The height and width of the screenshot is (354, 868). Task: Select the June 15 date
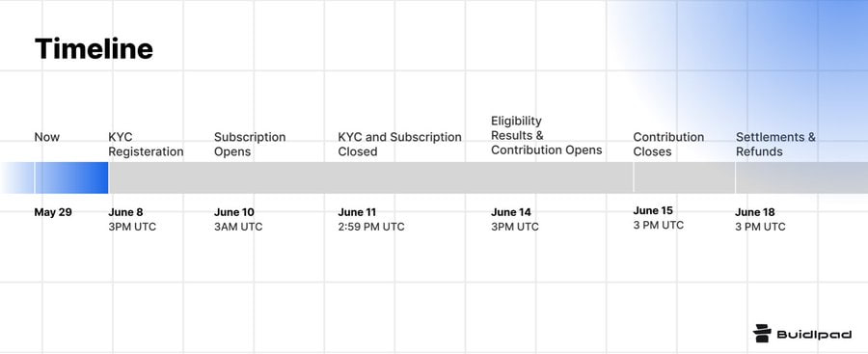[x=653, y=210]
